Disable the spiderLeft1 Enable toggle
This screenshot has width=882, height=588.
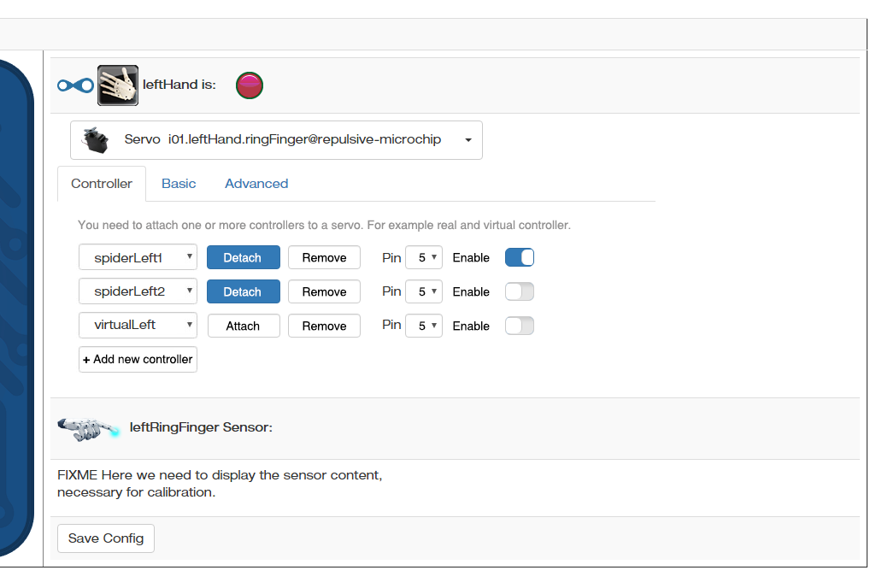pyautogui.click(x=519, y=258)
